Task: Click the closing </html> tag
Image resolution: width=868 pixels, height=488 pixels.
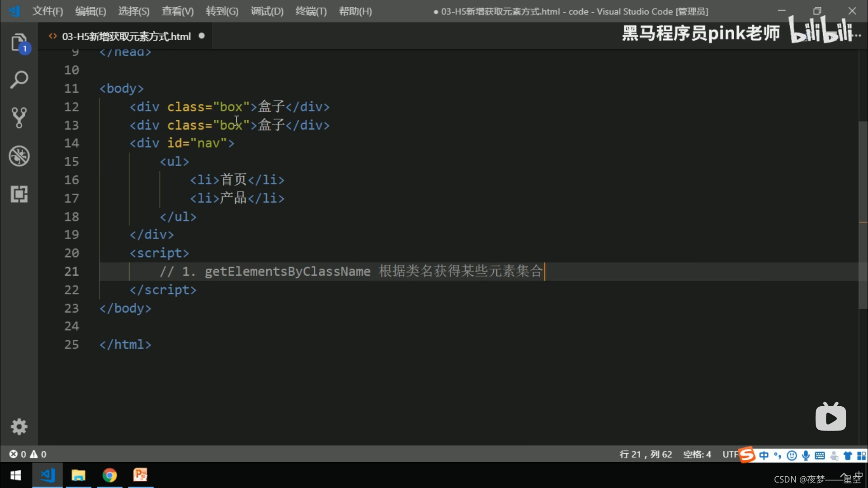Action: pos(125,345)
